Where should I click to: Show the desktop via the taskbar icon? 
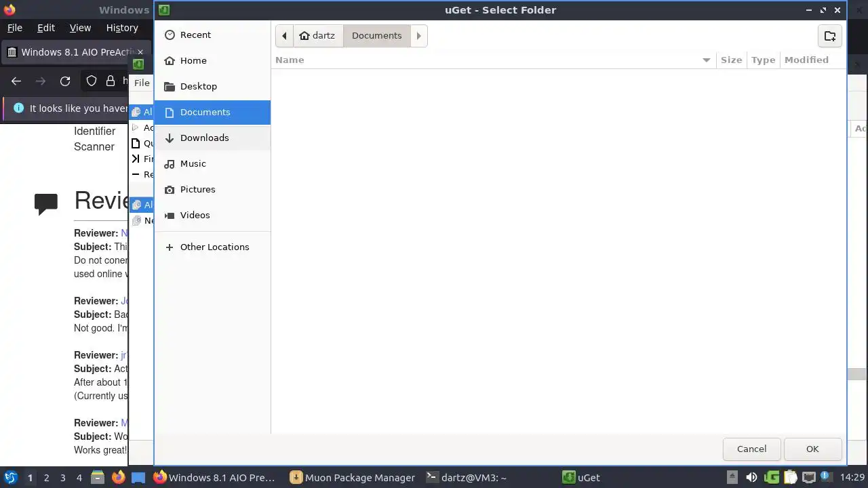tap(138, 478)
